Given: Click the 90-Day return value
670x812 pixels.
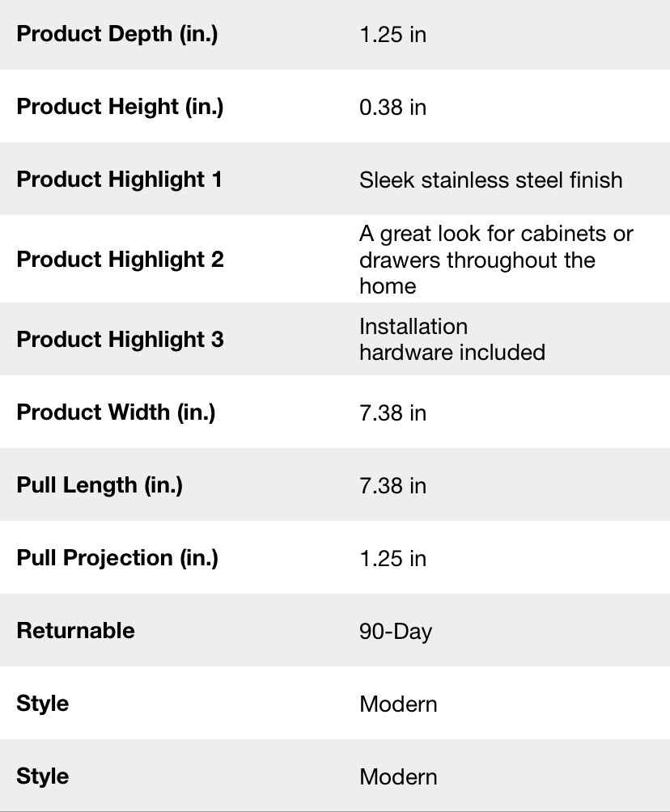Looking at the screenshot, I should [x=396, y=632].
